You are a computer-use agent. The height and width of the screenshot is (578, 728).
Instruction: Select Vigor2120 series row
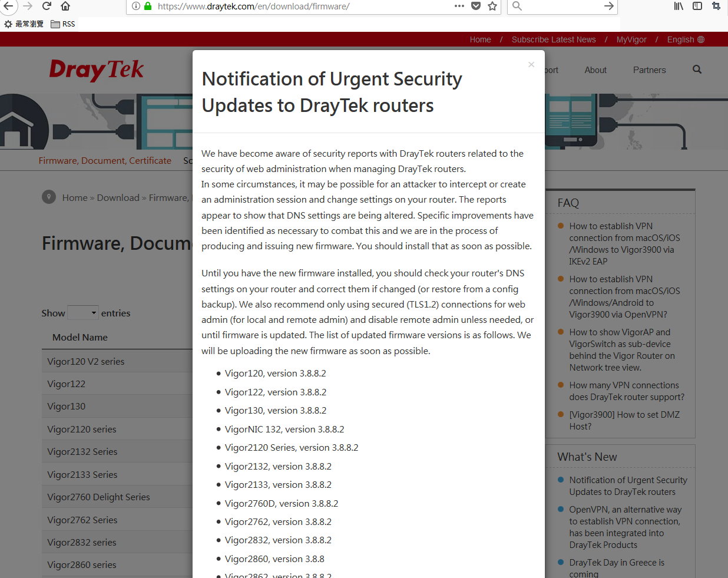tap(117, 429)
